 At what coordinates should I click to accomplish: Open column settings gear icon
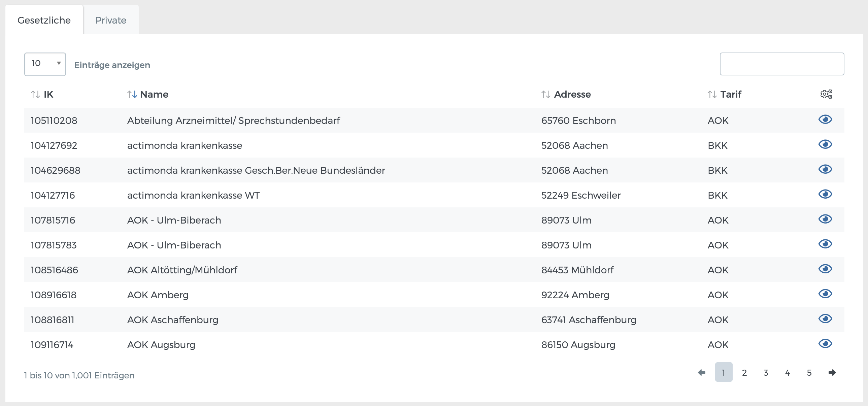[826, 94]
